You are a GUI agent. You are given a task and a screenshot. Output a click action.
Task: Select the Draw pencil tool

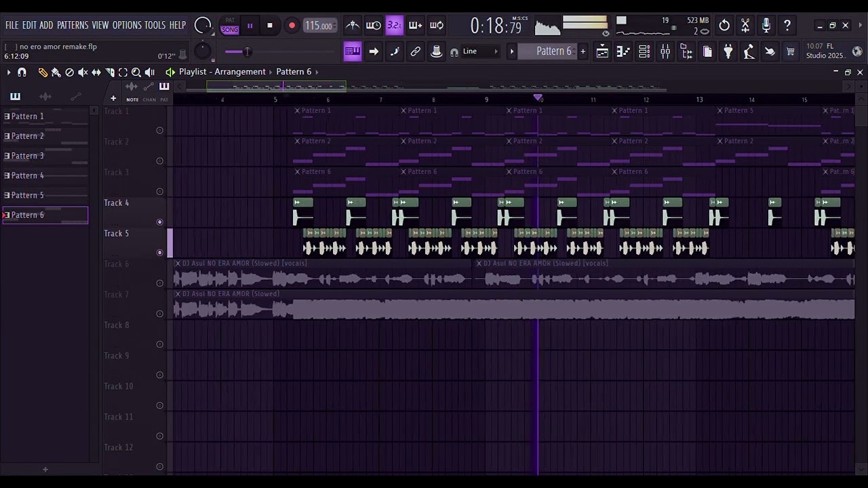43,72
